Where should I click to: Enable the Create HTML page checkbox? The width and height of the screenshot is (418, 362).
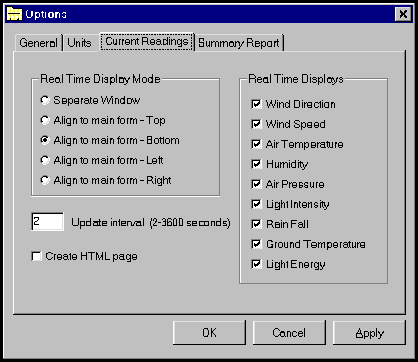point(36,256)
